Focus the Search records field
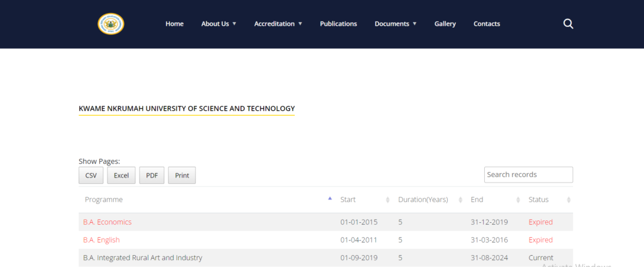Screen dimensions: 644x267 tap(528, 175)
